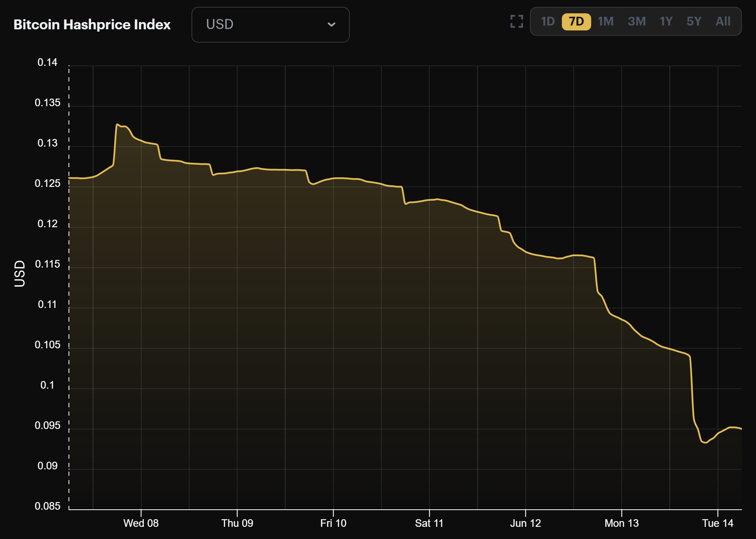Screen dimensions: 756x539
Task: Click the chevron on the currency selector
Action: click(332, 24)
